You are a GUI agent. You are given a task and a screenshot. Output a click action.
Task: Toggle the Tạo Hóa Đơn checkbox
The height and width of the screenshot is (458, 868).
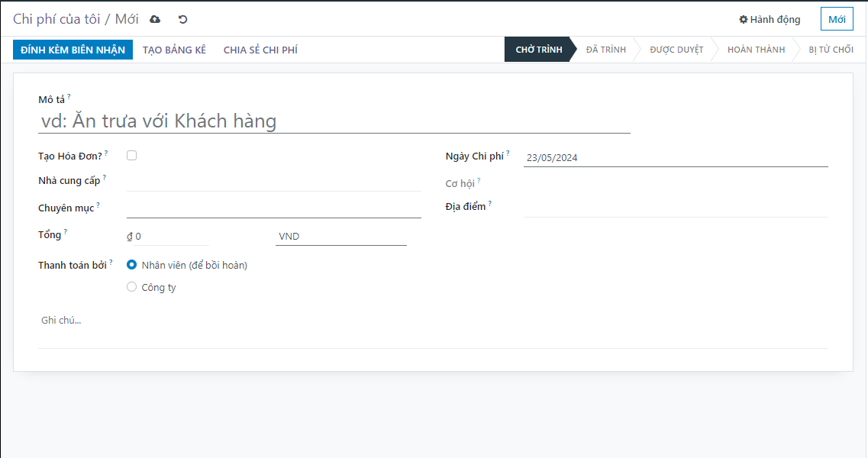tap(132, 156)
